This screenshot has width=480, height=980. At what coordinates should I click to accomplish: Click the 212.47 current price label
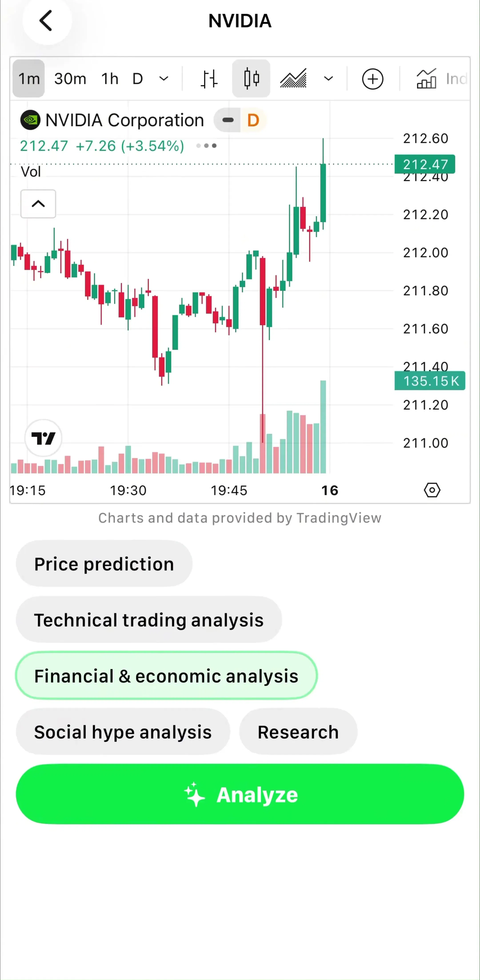pos(425,164)
